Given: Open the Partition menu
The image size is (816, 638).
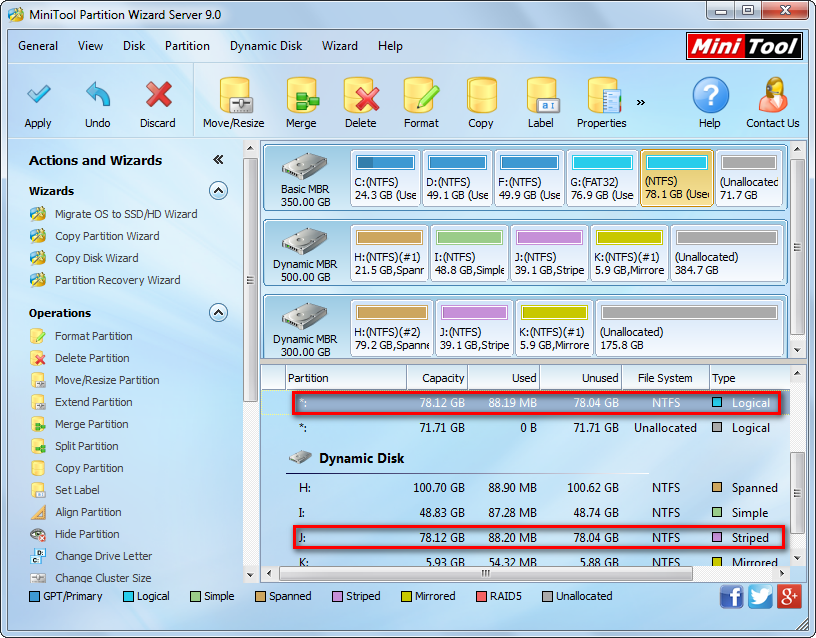Looking at the screenshot, I should pyautogui.click(x=187, y=46).
